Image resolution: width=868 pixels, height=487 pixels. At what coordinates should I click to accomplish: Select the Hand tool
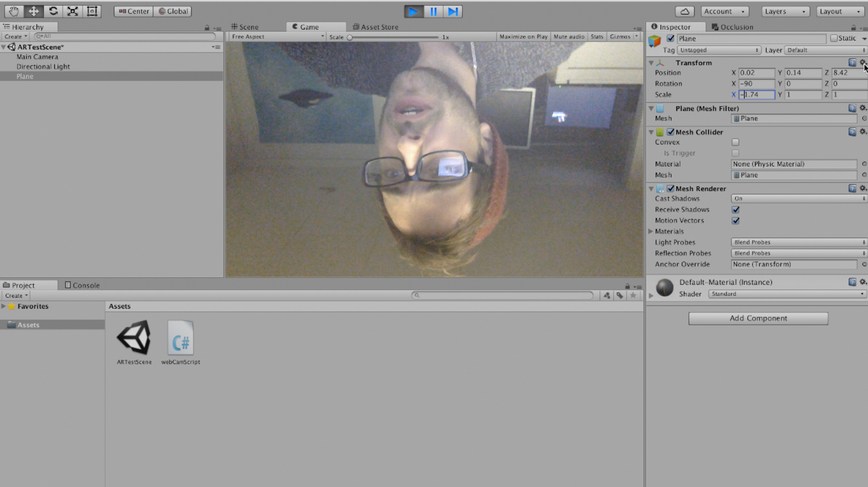click(14, 11)
